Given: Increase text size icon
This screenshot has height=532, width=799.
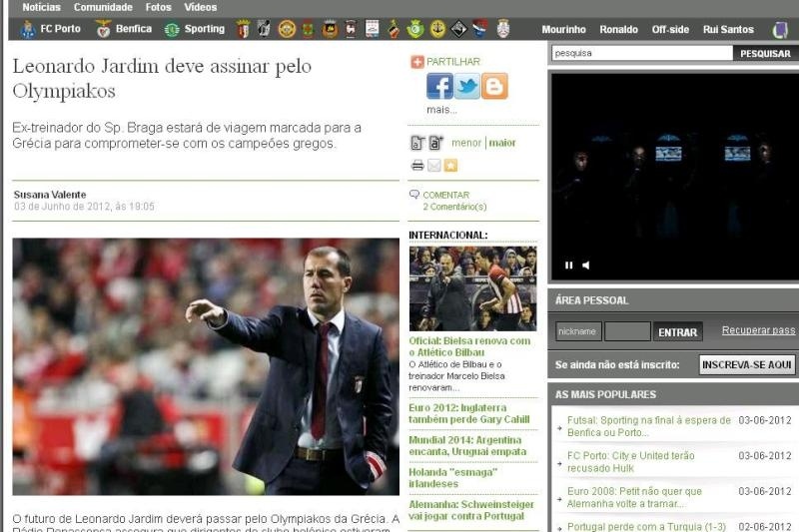Looking at the screenshot, I should coord(435,143).
